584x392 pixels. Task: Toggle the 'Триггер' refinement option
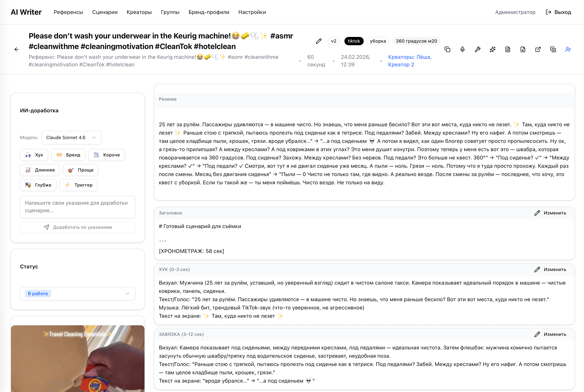(78, 185)
